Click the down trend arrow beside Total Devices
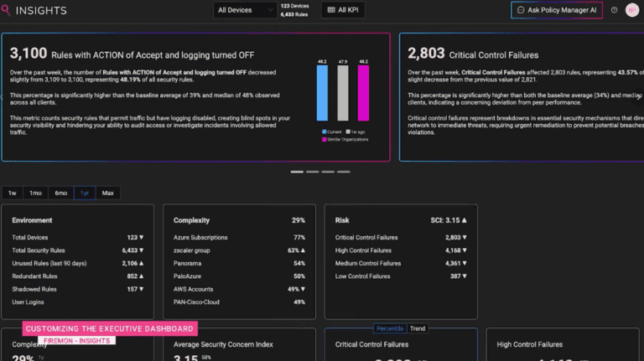The height and width of the screenshot is (361, 644). [x=143, y=238]
